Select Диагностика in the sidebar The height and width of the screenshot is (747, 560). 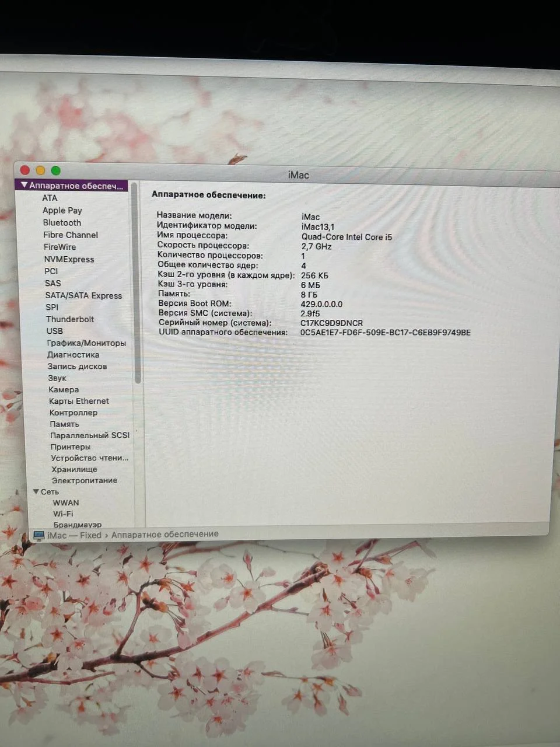(73, 355)
